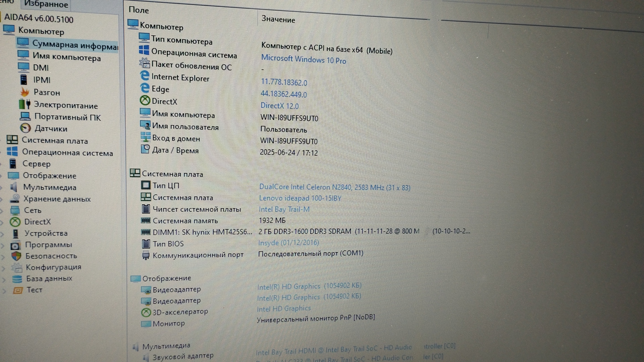The image size is (644, 362).
Task: Expand the Конфигурация tree node
Action: point(4,268)
